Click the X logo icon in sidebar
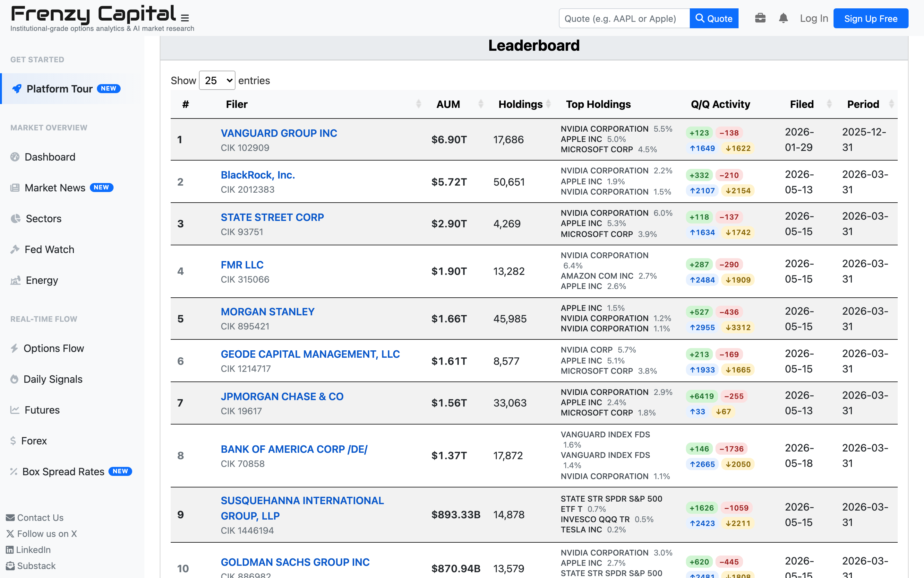The width and height of the screenshot is (924, 578). [x=10, y=534]
